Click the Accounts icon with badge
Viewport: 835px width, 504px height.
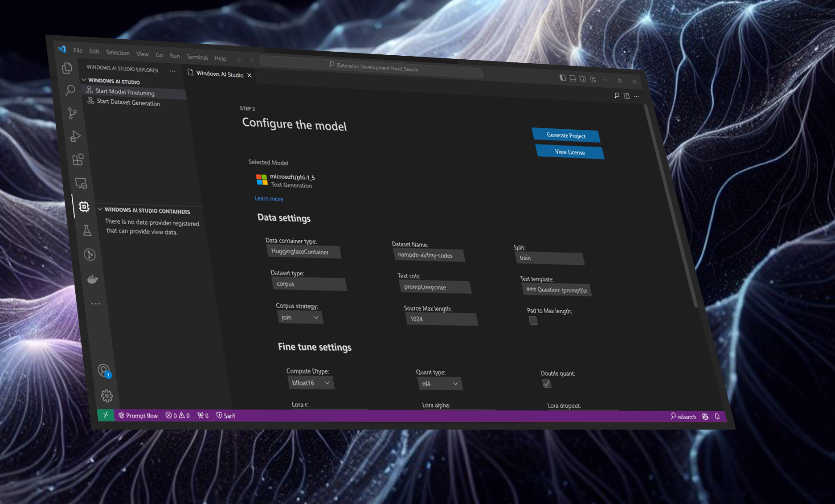(x=104, y=370)
